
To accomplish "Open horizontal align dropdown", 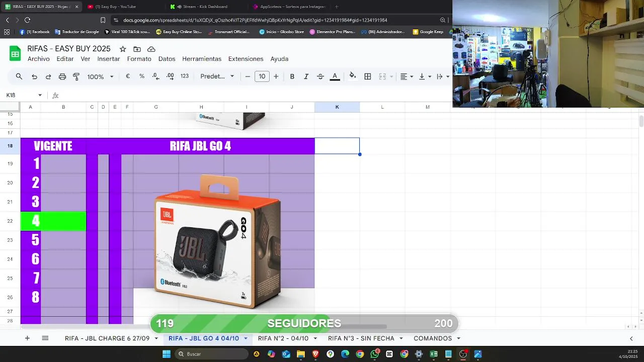I will tap(407, 76).
